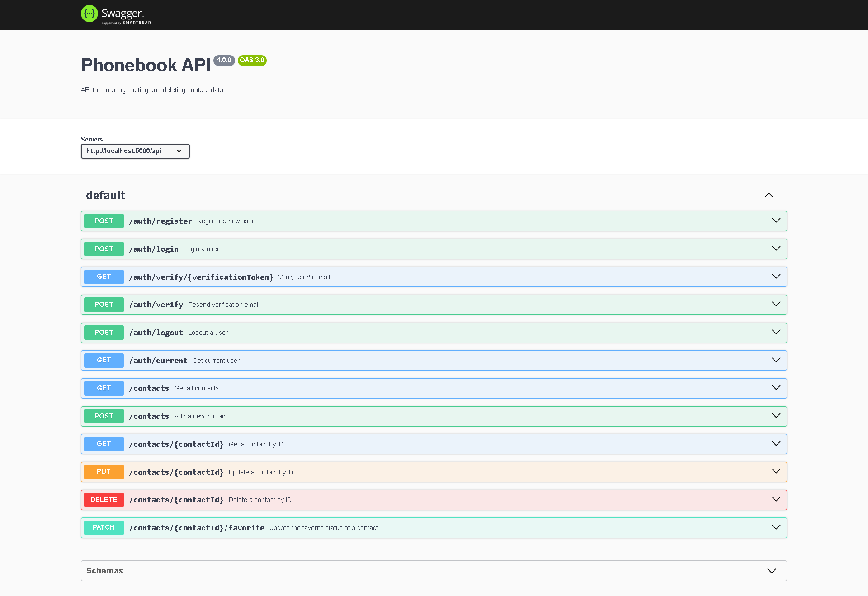Expand the Update a contact by ID chevron
Screen dimensions: 868x596
[776, 471]
